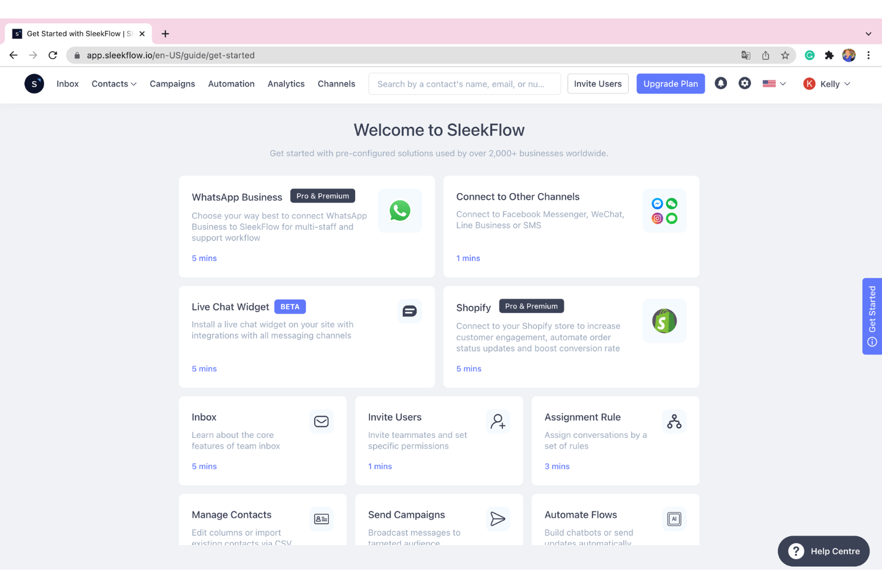Click the add-user icon in Invite Users card

(498, 422)
